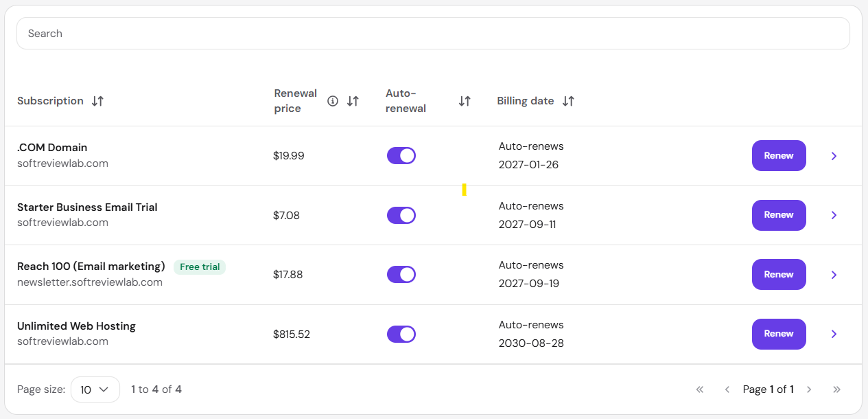Click 'Page 1 of 1' indicator
The height and width of the screenshot is (419, 868).
[769, 389]
